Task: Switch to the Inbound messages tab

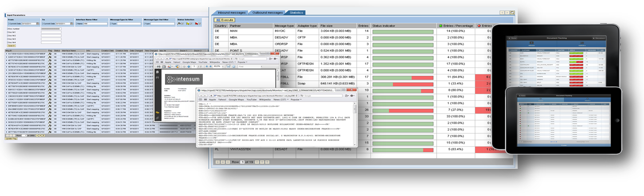Action: (x=230, y=12)
